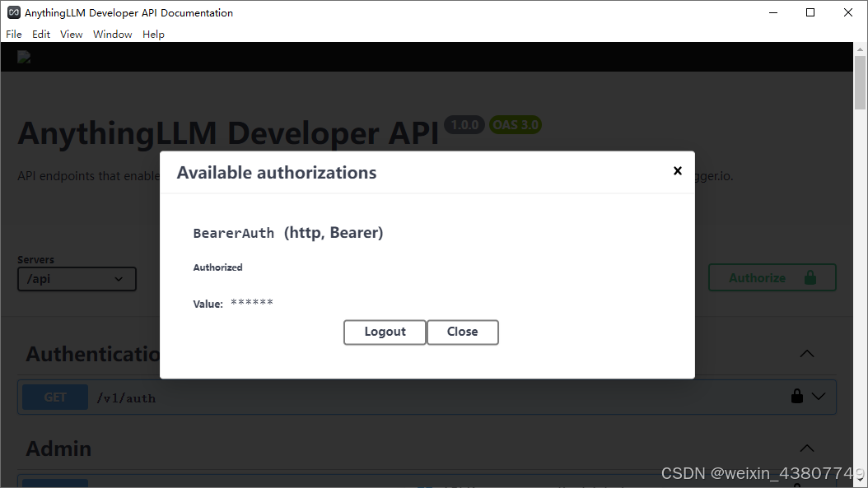Screen dimensions: 868x488
Task: Close the Available authorizations dialog with X
Action: coord(677,171)
